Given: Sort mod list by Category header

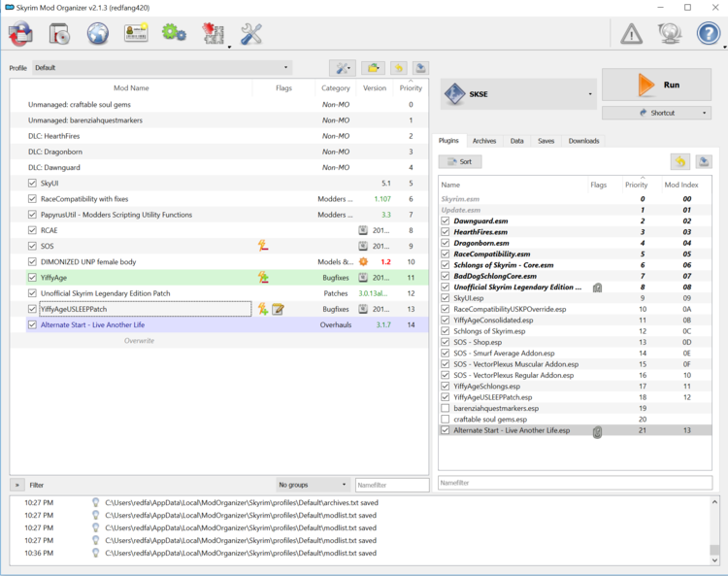Looking at the screenshot, I should pos(335,87).
